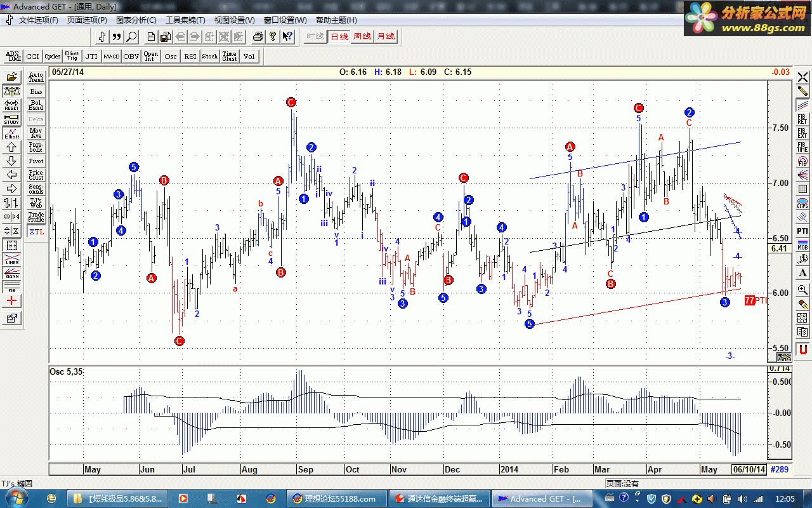Screen dimensions: 812x508
Task: Open the 文件选项(F) menu
Action: point(38,20)
